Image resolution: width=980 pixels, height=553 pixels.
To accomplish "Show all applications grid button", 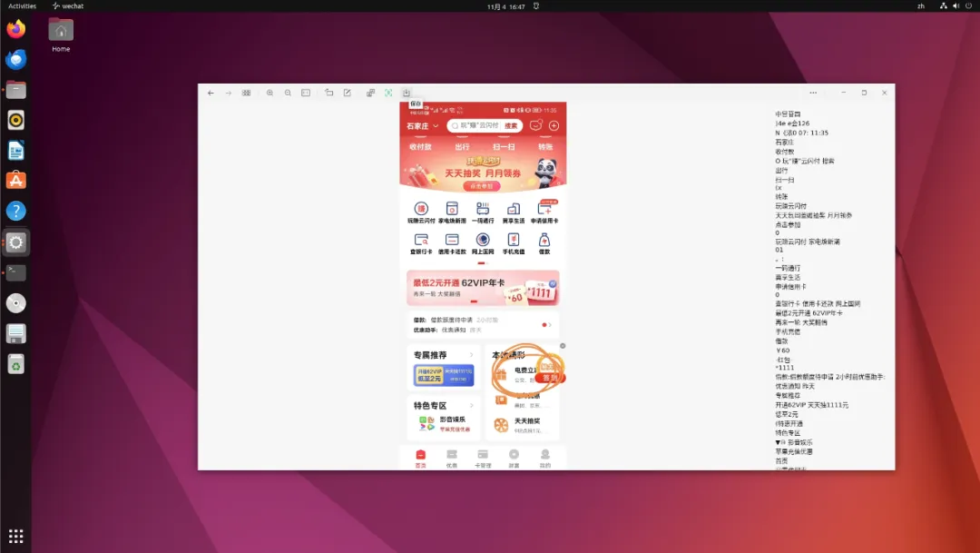I will click(16, 536).
